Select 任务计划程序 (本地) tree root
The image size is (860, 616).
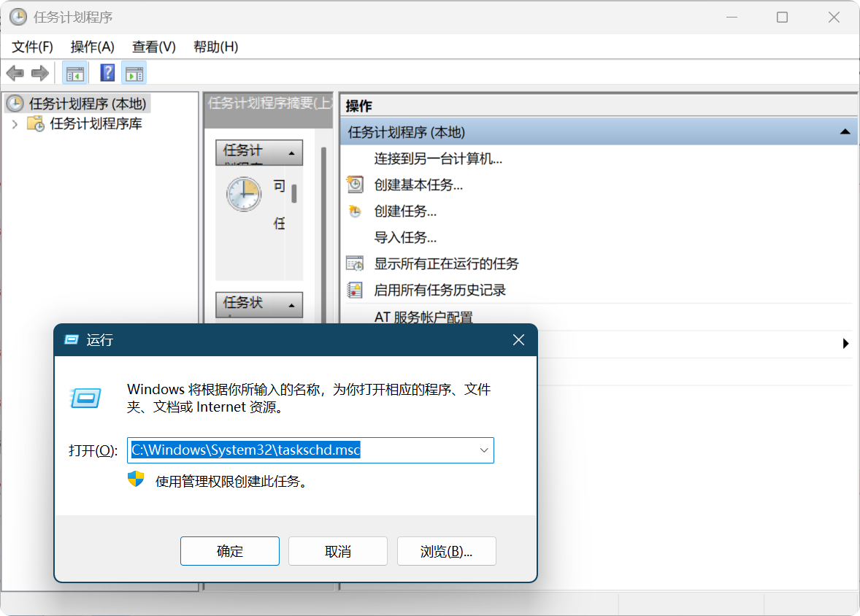pyautogui.click(x=77, y=103)
